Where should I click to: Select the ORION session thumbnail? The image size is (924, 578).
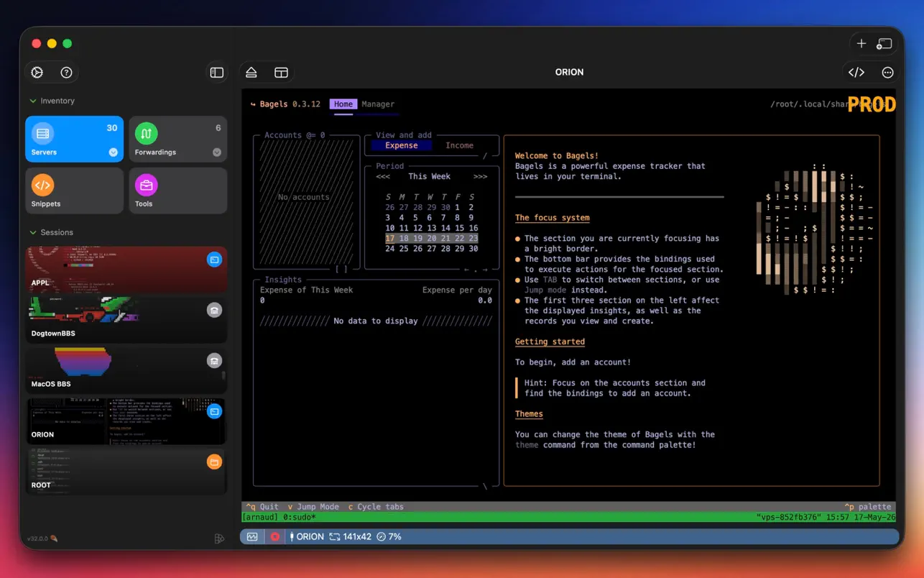click(126, 421)
